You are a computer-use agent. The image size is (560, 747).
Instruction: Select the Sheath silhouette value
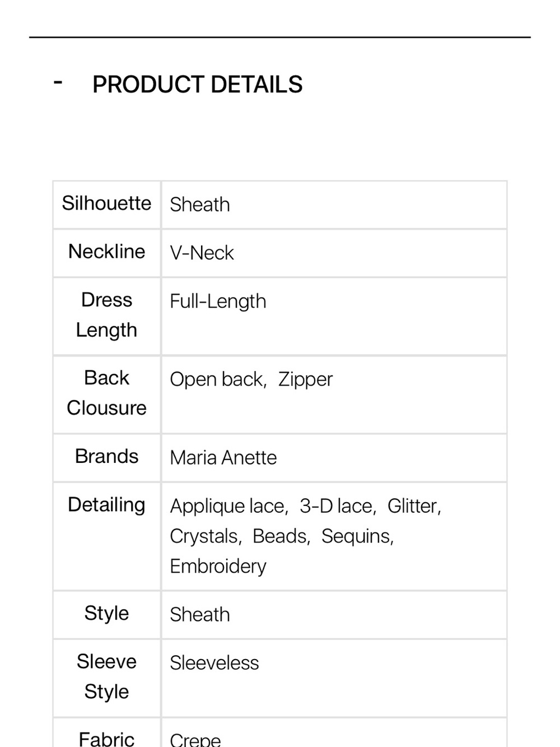point(200,205)
